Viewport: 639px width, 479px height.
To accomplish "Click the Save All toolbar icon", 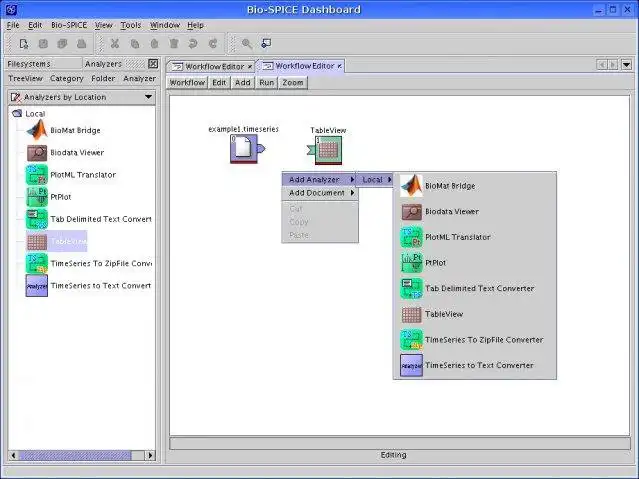I will (x=62, y=44).
